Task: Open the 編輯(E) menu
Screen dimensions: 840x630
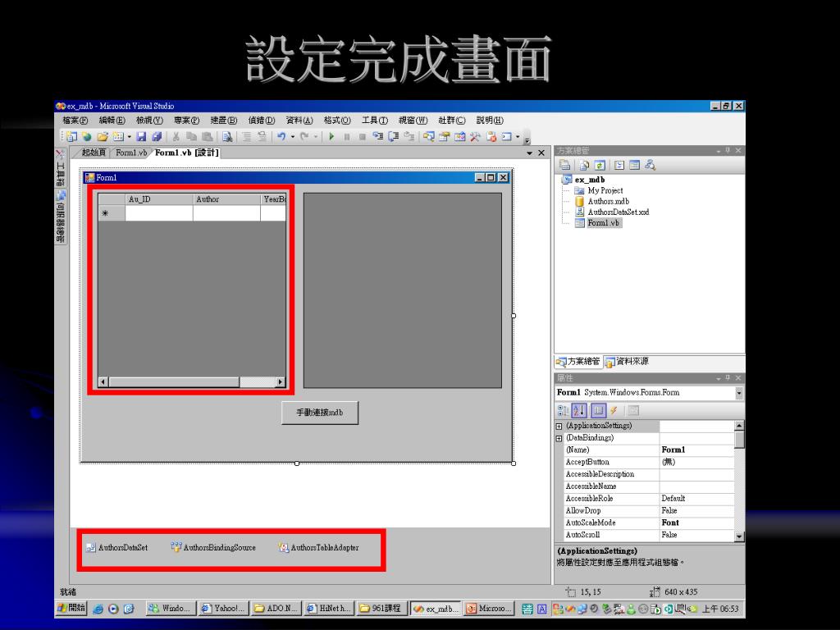Action: 112,121
